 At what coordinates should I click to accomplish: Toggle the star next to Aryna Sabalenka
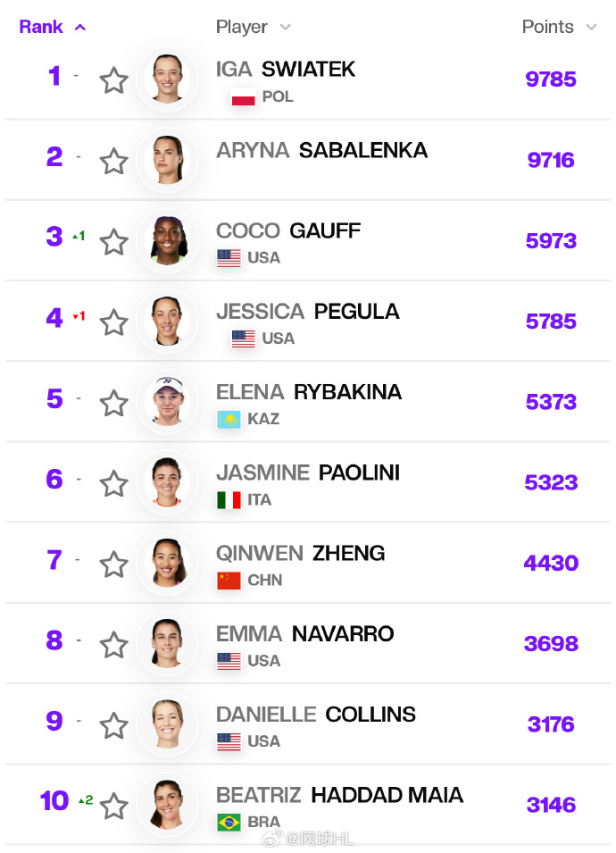[x=113, y=162]
